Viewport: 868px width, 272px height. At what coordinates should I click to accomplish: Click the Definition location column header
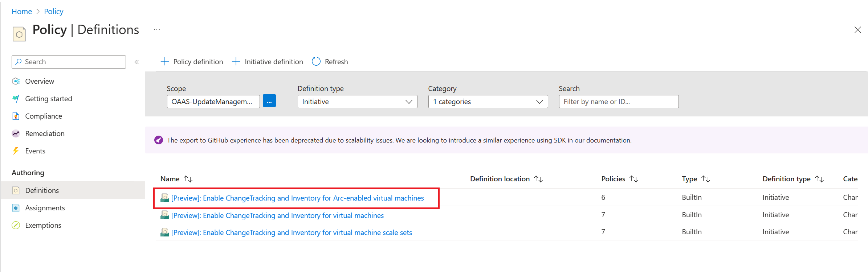500,179
